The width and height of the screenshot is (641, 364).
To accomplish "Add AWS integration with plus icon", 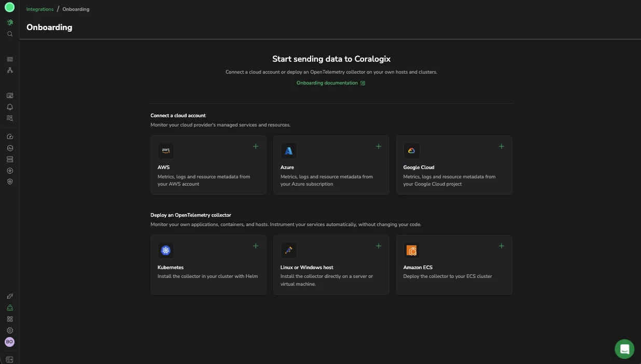I will 256,146.
